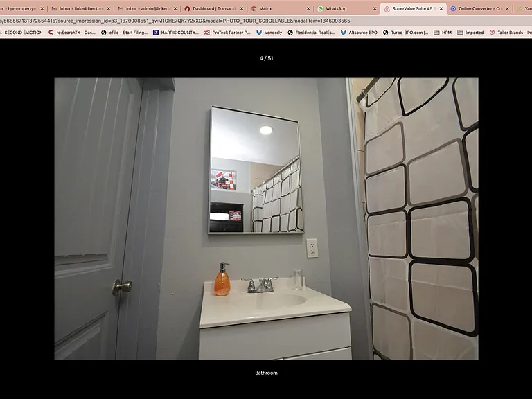The height and width of the screenshot is (399, 532).
Task: Click the 4 / 51 photo counter
Action: coord(266,58)
